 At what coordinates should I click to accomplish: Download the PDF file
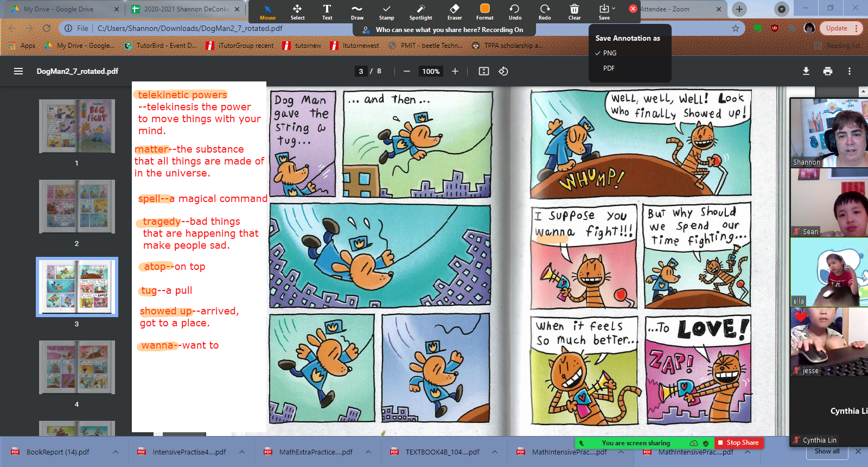click(806, 71)
